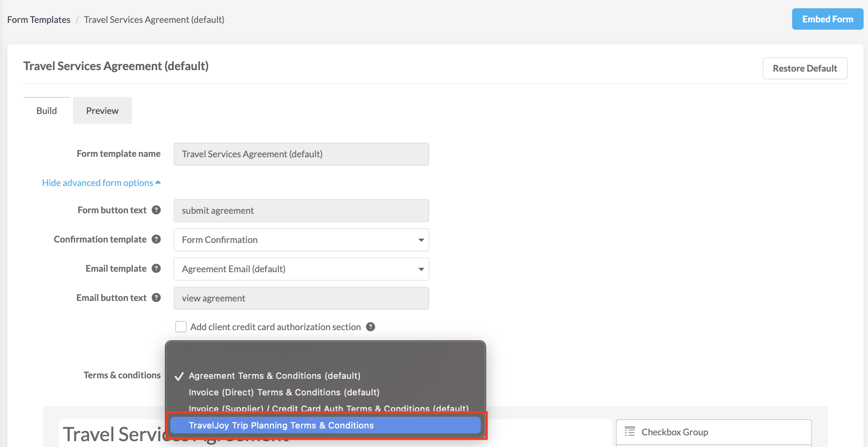This screenshot has height=447, width=868.
Task: Collapse Hide advanced form options link
Action: [101, 183]
